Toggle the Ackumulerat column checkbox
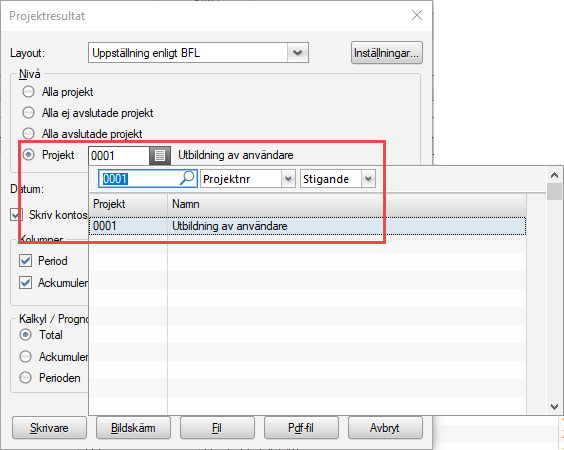Screen dimensions: 564x450 [x=25, y=283]
